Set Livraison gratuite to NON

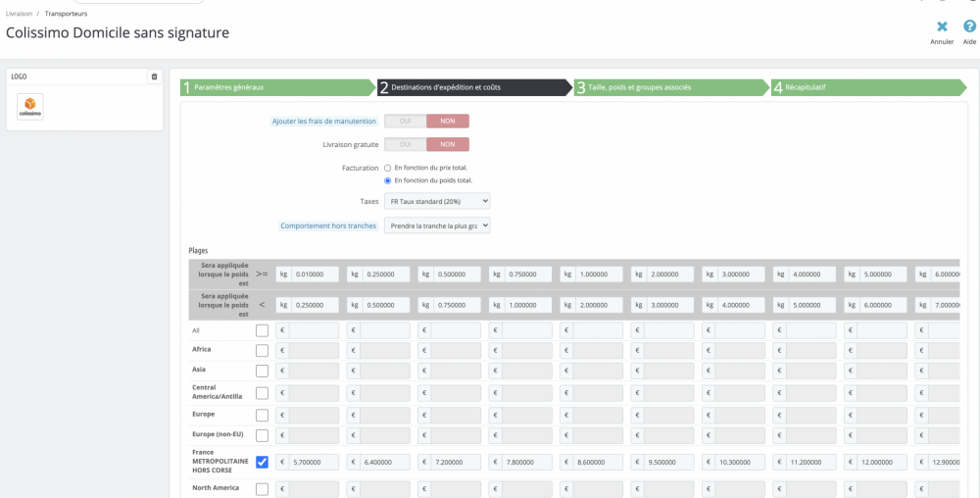coord(448,144)
